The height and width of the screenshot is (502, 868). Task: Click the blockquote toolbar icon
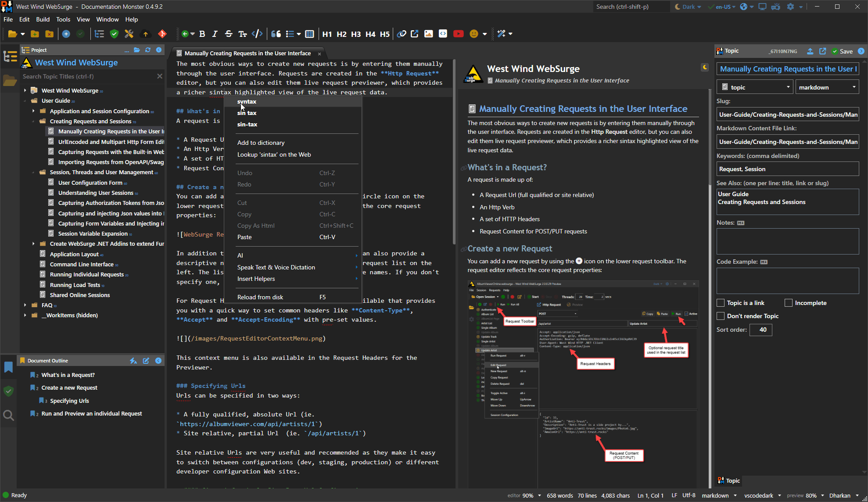pyautogui.click(x=276, y=34)
